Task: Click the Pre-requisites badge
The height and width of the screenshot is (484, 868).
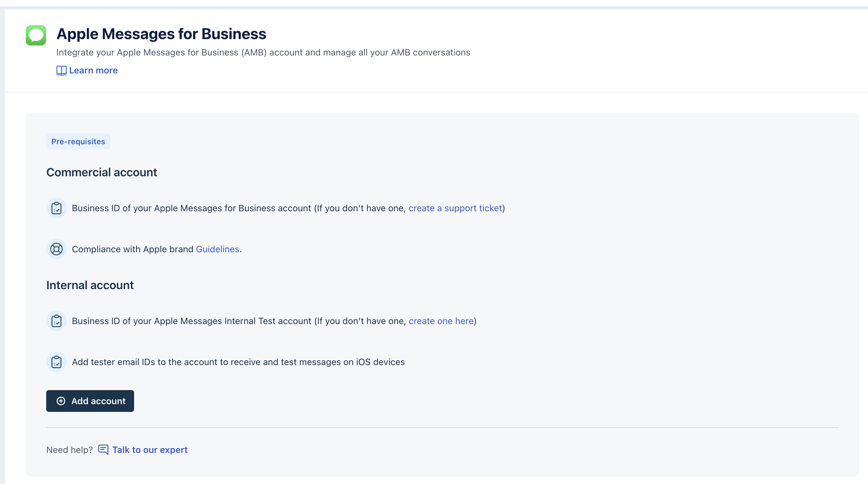Action: coord(78,141)
